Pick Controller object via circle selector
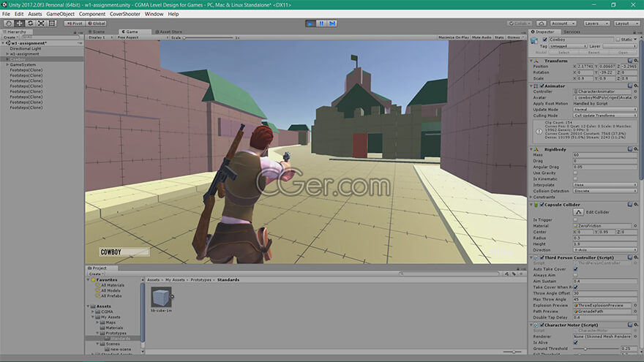The width and height of the screenshot is (644, 362). [x=635, y=91]
